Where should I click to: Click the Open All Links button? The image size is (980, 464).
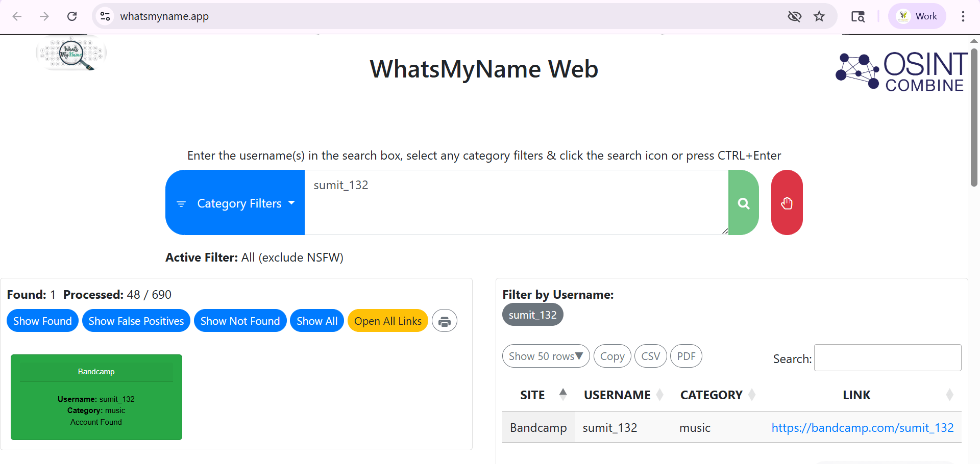click(388, 321)
